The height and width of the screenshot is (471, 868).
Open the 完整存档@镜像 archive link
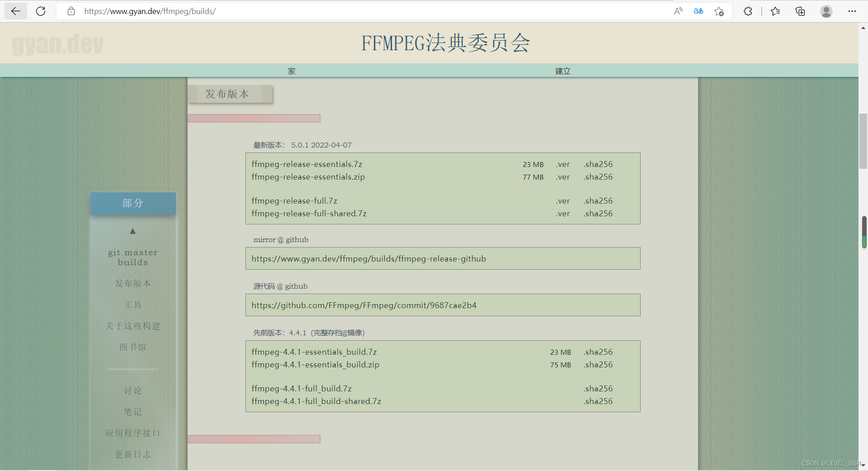pos(338,333)
